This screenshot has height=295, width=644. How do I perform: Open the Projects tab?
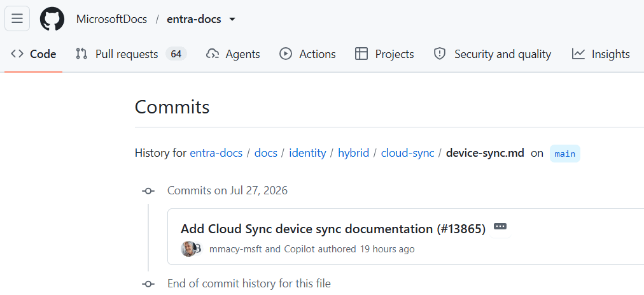[x=384, y=54]
